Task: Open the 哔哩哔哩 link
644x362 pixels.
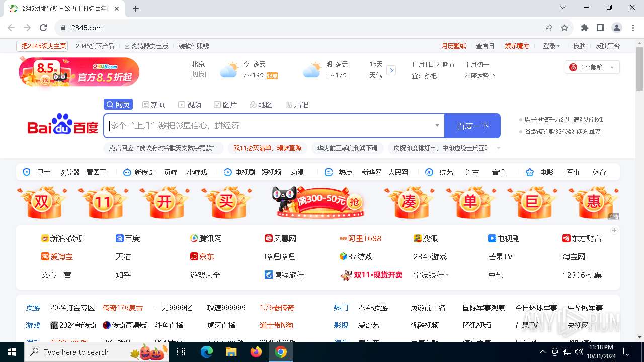Action: click(x=280, y=256)
